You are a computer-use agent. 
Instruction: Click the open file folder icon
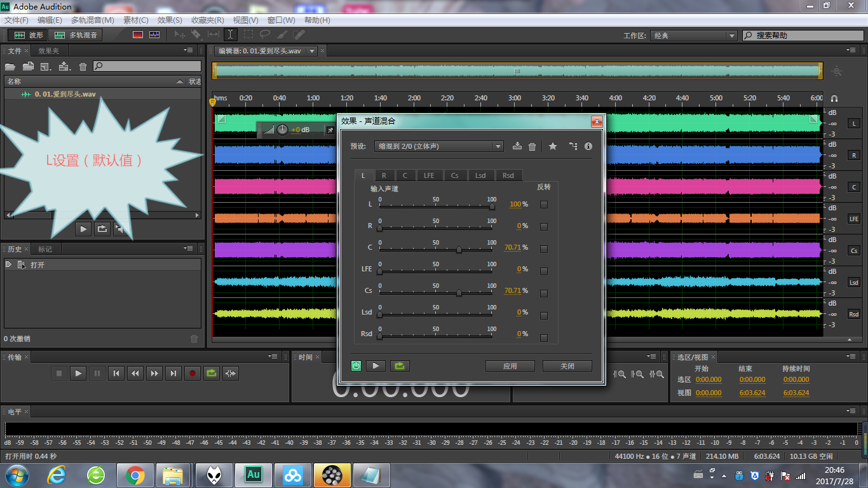point(10,66)
